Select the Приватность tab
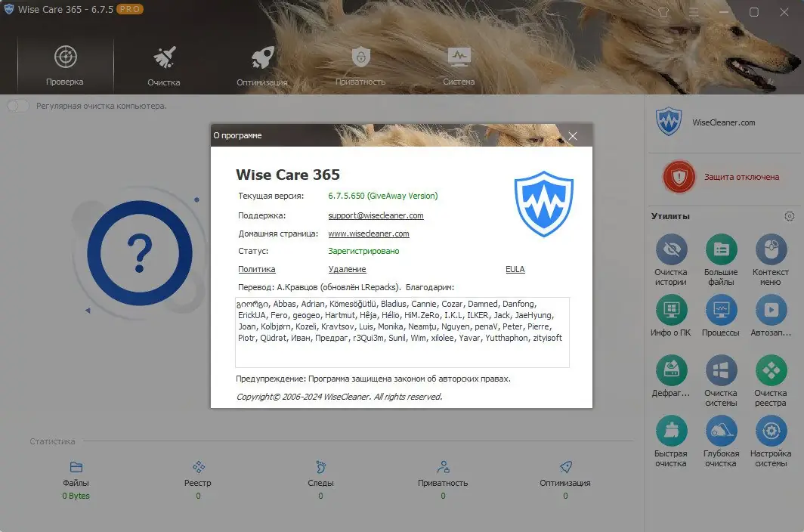This screenshot has height=532, width=804. click(360, 65)
